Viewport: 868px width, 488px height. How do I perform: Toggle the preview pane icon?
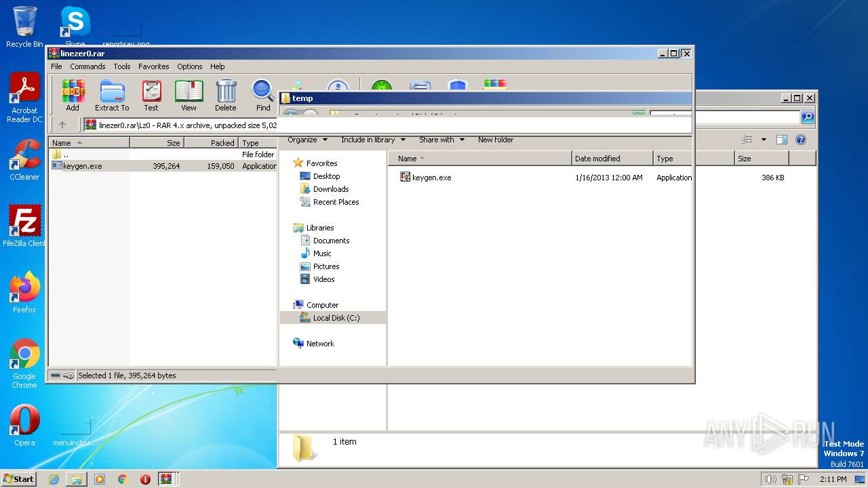pyautogui.click(x=781, y=140)
